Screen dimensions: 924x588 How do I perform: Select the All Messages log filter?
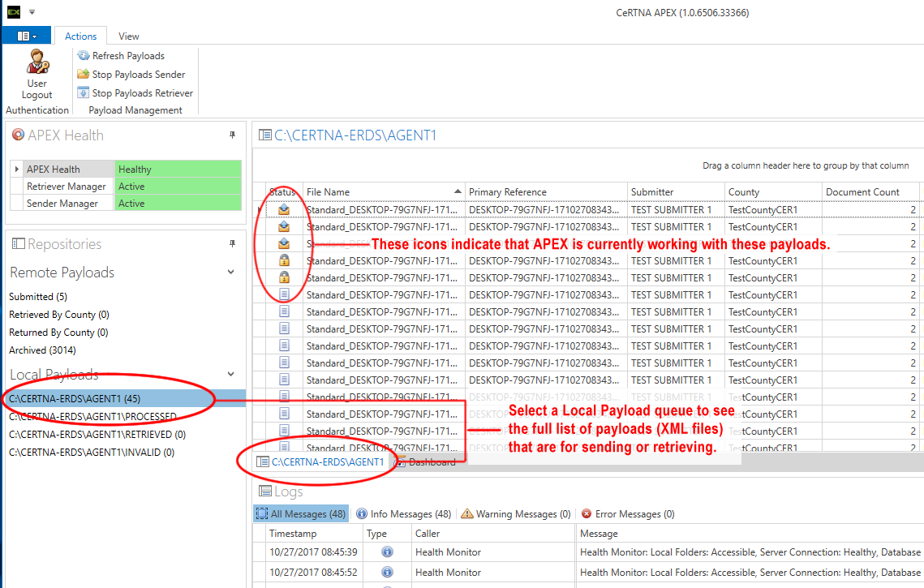pyautogui.click(x=300, y=514)
